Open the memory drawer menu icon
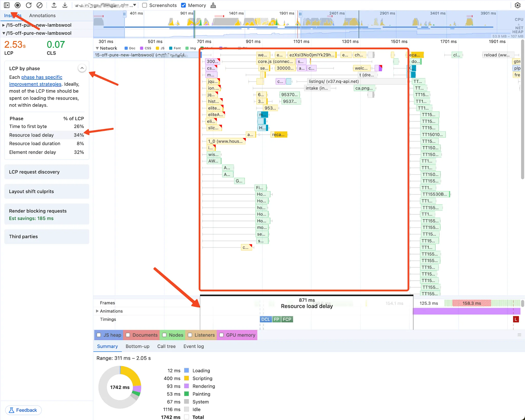Image resolution: width=525 pixels, height=420 pixels. [x=519, y=335]
